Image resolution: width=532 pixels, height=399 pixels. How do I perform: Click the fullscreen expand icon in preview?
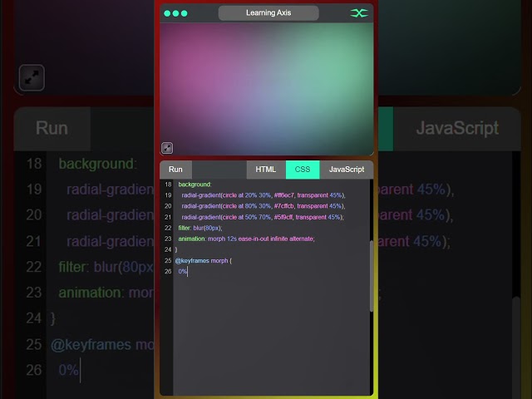(167, 148)
